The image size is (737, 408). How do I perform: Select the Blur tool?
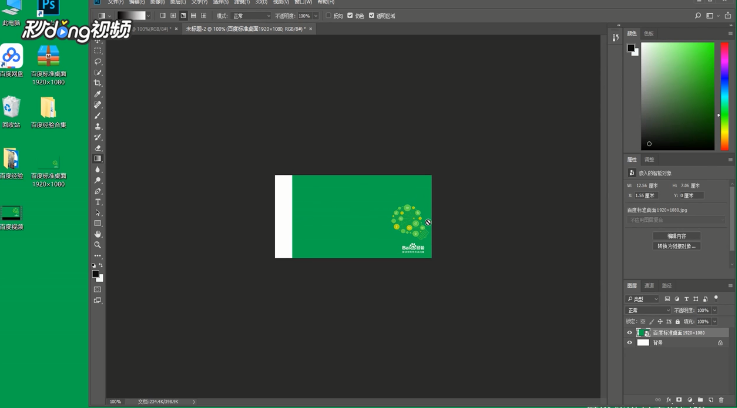(x=98, y=170)
